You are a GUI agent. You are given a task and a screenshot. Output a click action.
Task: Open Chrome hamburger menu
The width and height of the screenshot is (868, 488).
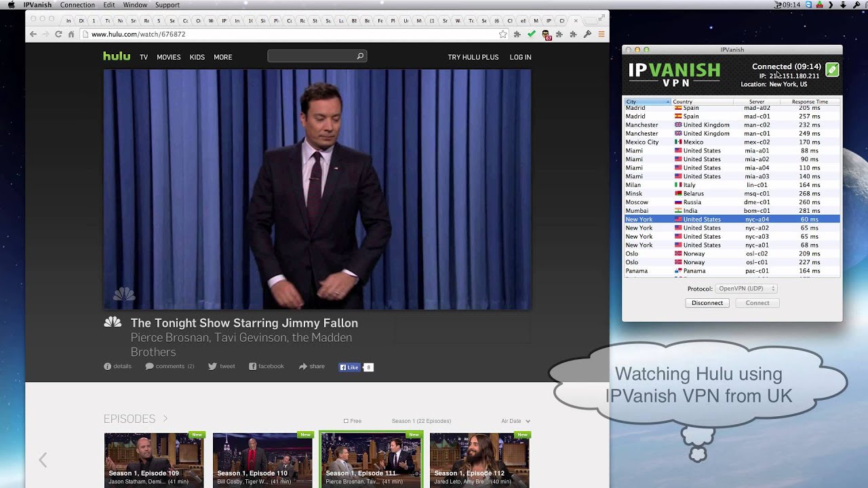601,34
